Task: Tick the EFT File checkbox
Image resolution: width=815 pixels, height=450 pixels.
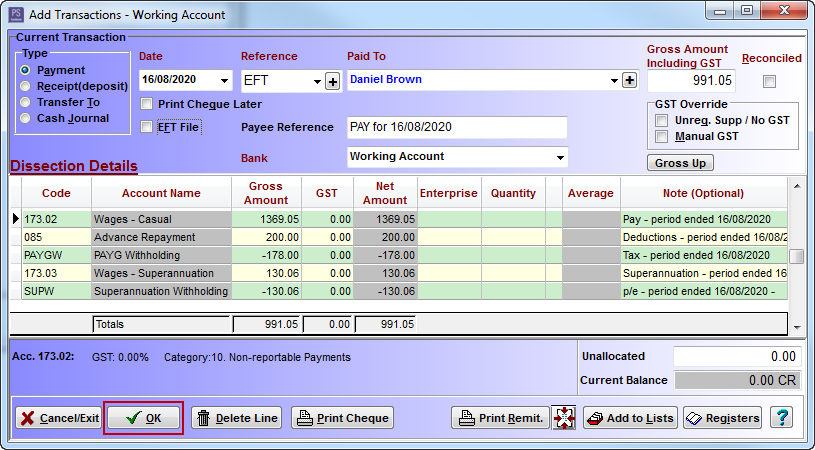Action: (x=147, y=127)
